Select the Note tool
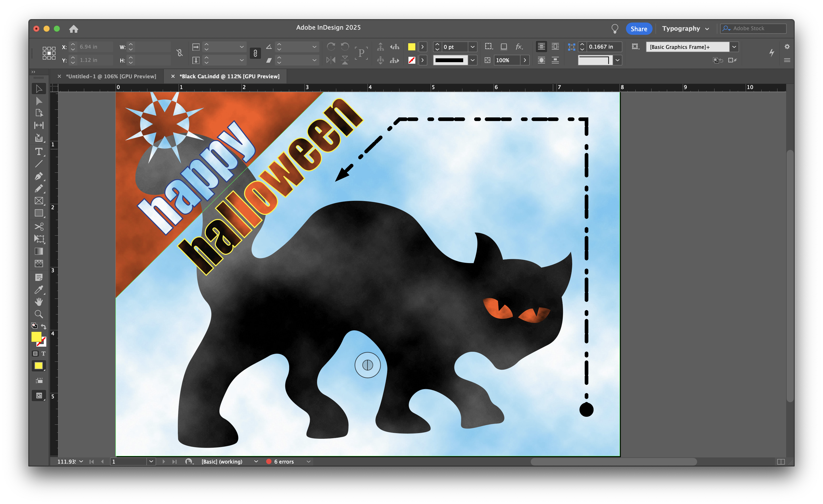The height and width of the screenshot is (504, 823). (39, 277)
